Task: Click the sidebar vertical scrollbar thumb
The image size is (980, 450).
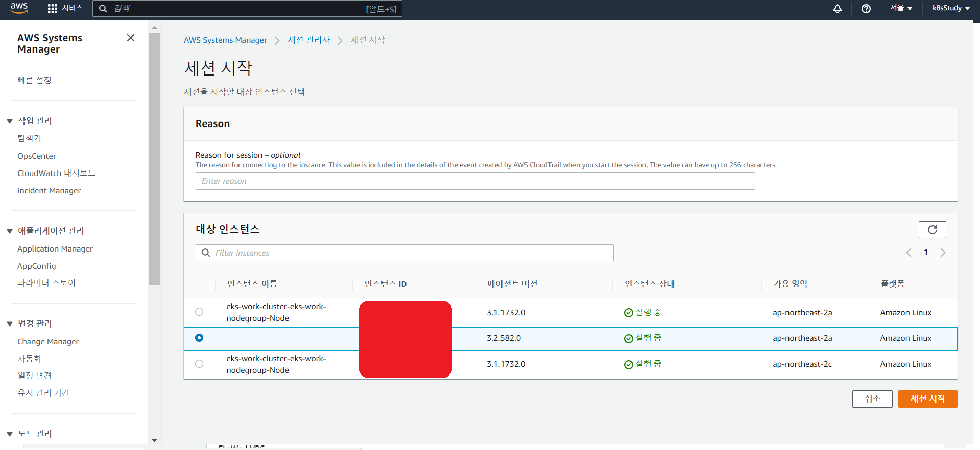Action: (154, 159)
